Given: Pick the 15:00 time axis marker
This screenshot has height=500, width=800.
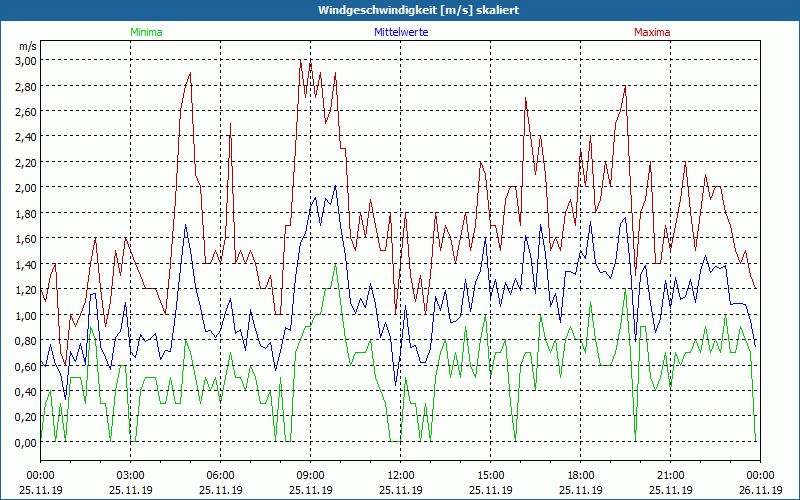Looking at the screenshot, I should (490, 475).
